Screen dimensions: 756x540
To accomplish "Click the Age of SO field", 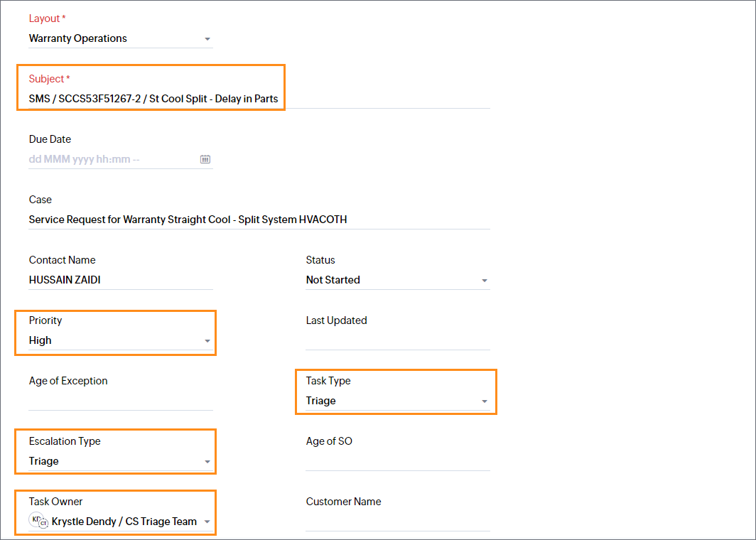I will pyautogui.click(x=396, y=461).
